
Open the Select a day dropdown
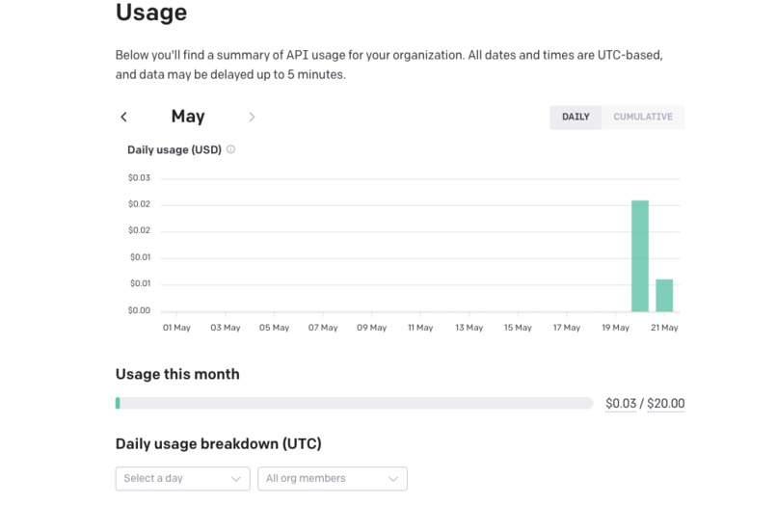pos(183,478)
